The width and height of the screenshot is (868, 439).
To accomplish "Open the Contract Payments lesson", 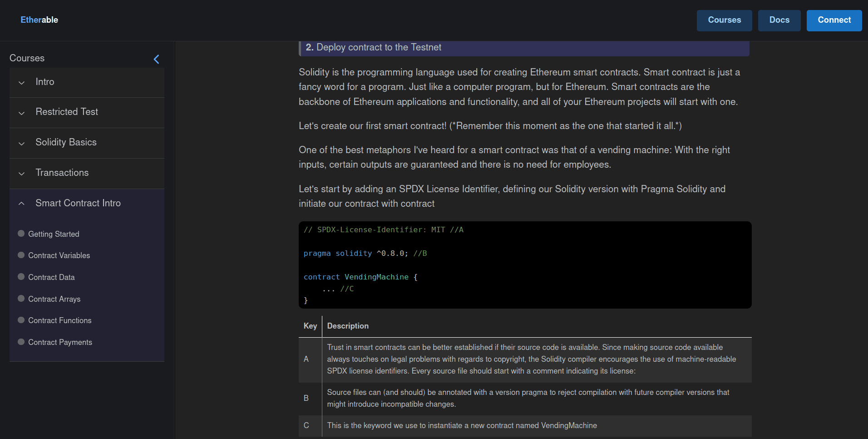I will pyautogui.click(x=60, y=342).
